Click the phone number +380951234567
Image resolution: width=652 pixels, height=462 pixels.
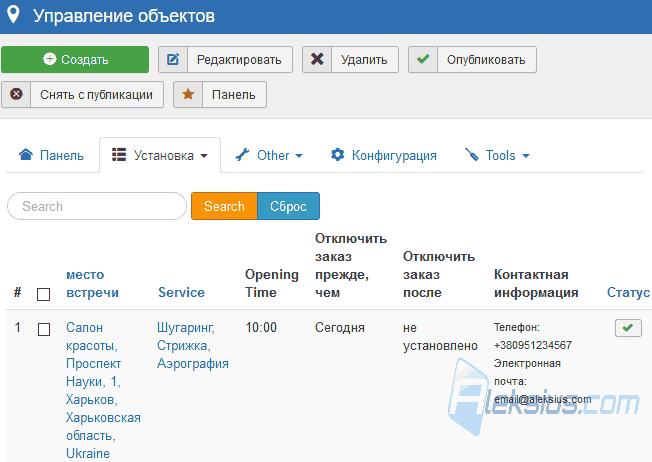click(x=533, y=345)
